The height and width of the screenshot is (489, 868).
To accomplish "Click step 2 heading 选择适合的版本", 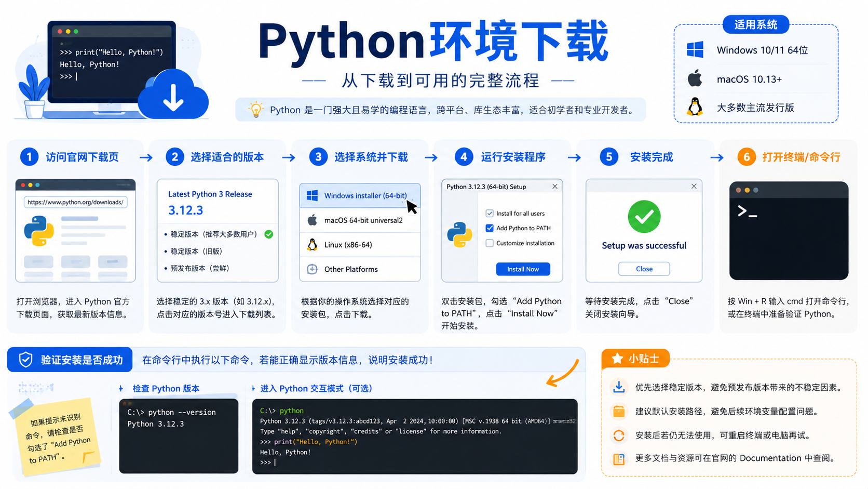I will coord(227,157).
